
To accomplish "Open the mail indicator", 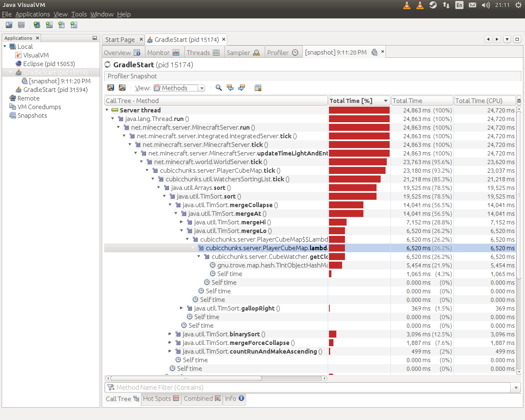I will coord(472,5).
